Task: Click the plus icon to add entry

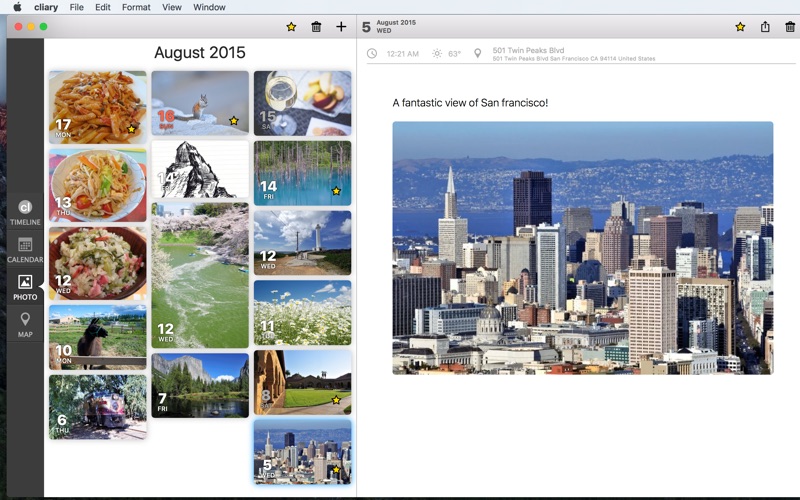Action: tap(341, 27)
